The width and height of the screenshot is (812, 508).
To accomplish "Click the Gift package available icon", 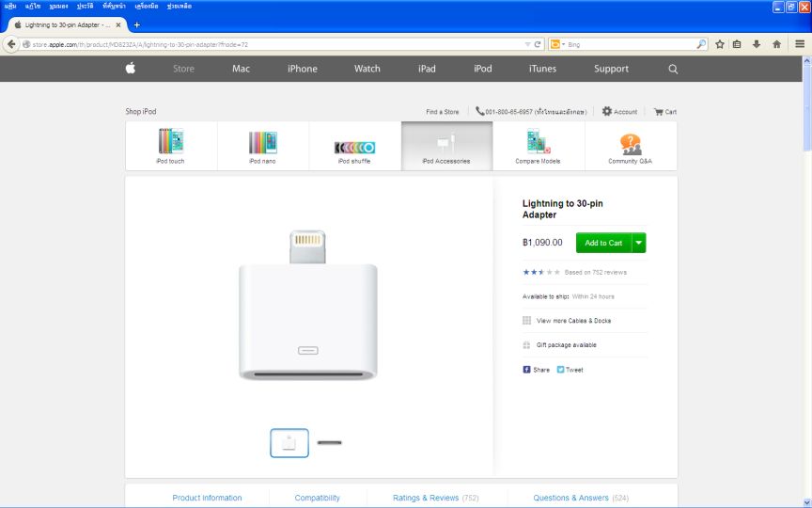I will tap(526, 344).
